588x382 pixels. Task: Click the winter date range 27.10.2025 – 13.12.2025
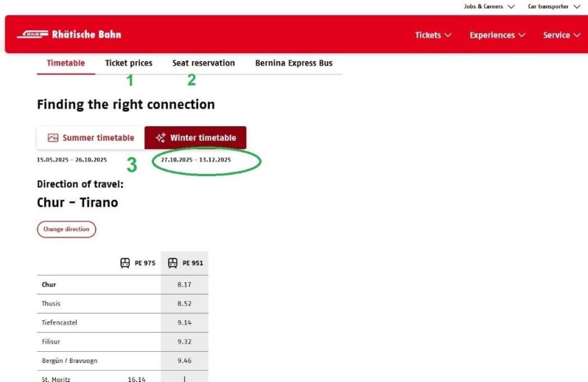pos(196,160)
